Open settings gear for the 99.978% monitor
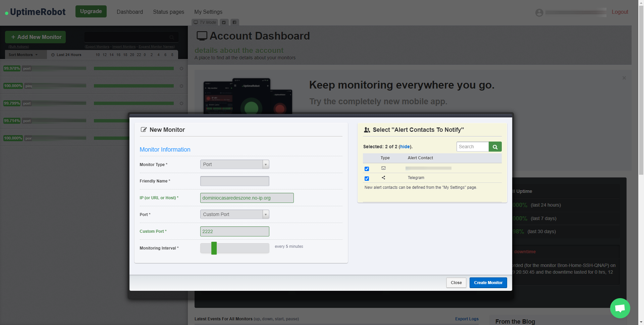644x325 pixels. click(x=181, y=68)
